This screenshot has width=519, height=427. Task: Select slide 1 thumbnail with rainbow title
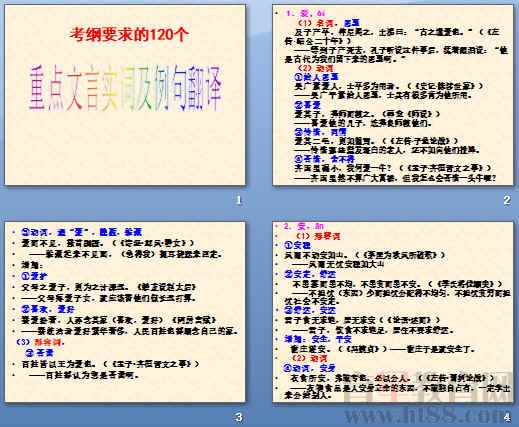point(125,95)
